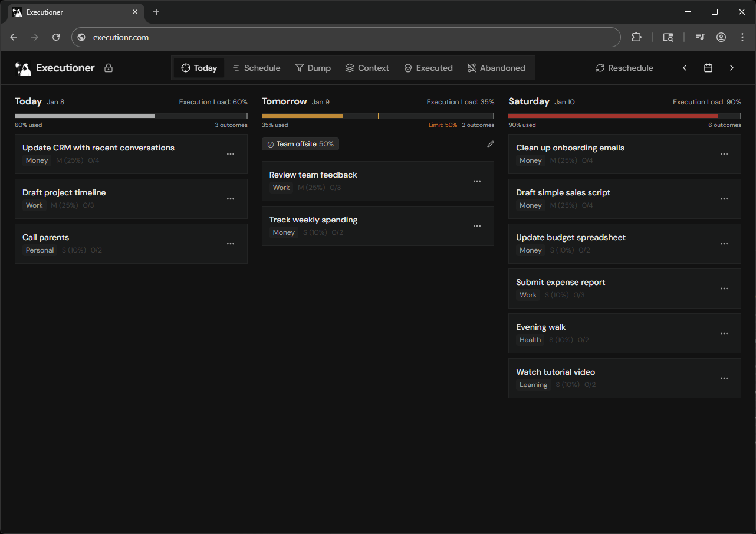Click the lock icon beside the Executioner logo
This screenshot has height=534, width=756.
pos(109,68)
